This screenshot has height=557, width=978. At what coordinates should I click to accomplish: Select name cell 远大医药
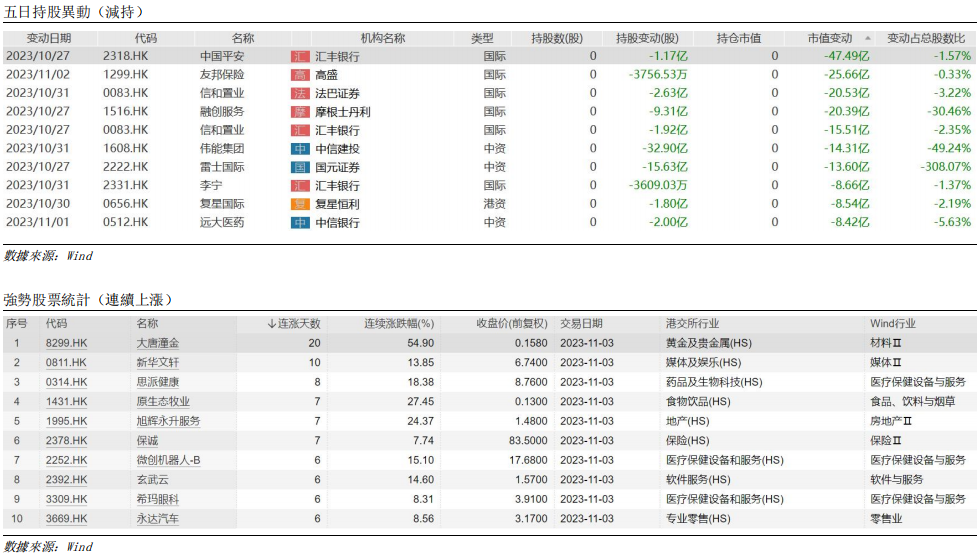(x=222, y=223)
